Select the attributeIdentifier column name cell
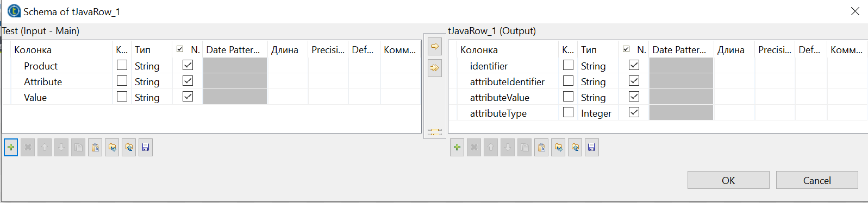 (507, 81)
